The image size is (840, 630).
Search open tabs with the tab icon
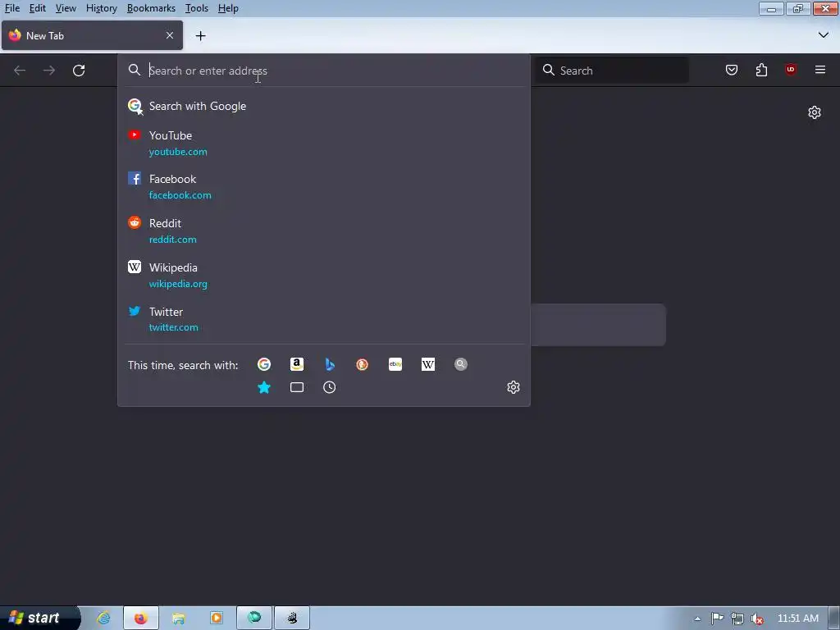tap(297, 387)
